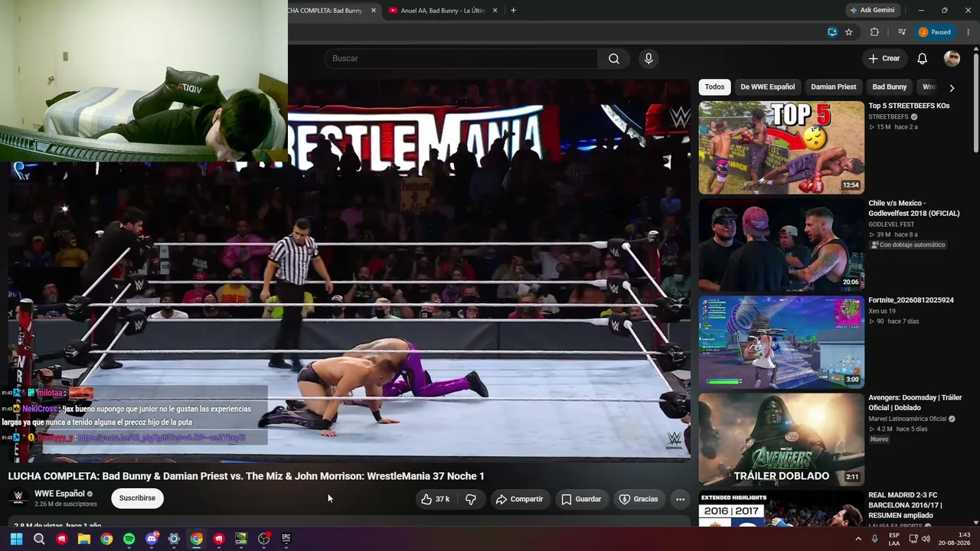Viewport: 980px width, 551px height.
Task: Click the install app icon in address bar
Action: click(832, 32)
